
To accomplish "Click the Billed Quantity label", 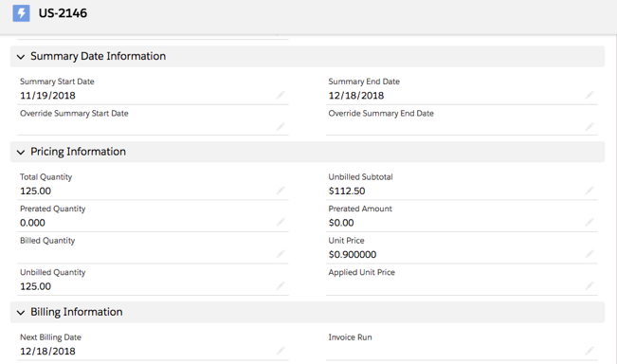I will point(47,241).
